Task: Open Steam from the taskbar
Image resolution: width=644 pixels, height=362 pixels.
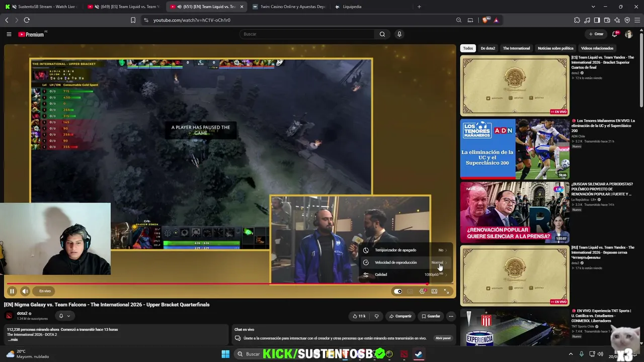Action: [x=419, y=354]
